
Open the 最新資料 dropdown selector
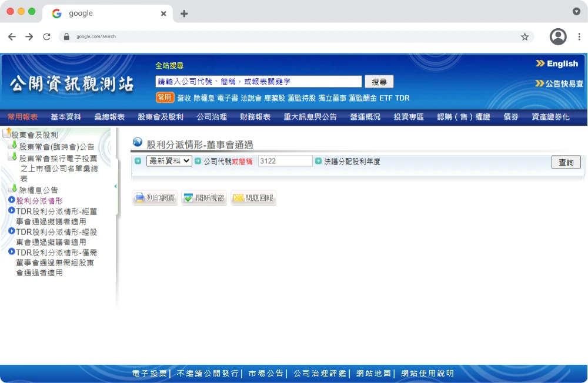click(169, 161)
